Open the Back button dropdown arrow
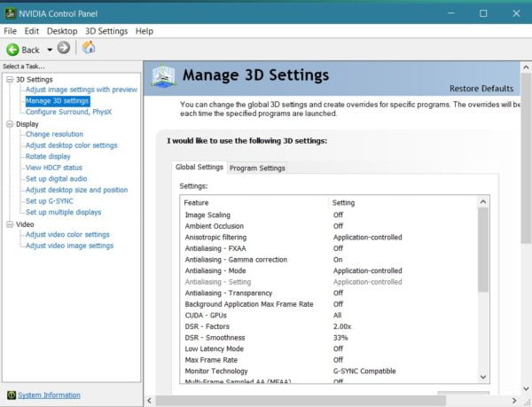Image resolution: width=532 pixels, height=407 pixels. click(x=48, y=50)
